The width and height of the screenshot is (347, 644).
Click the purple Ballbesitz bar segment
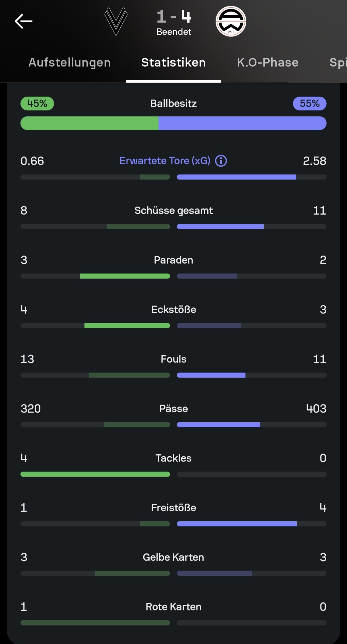click(242, 123)
